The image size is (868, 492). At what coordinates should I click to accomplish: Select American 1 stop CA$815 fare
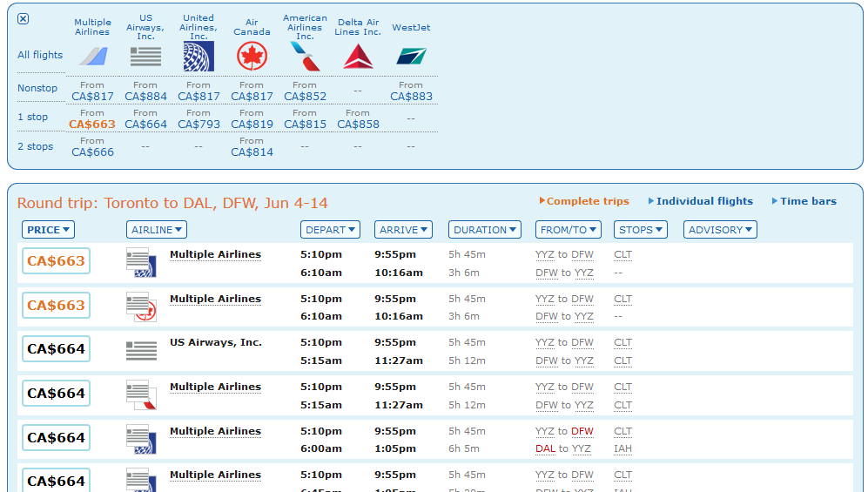pos(305,125)
